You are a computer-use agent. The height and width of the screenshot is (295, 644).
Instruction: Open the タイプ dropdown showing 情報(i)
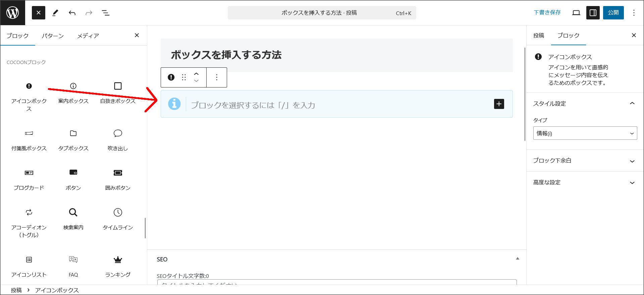pyautogui.click(x=585, y=133)
